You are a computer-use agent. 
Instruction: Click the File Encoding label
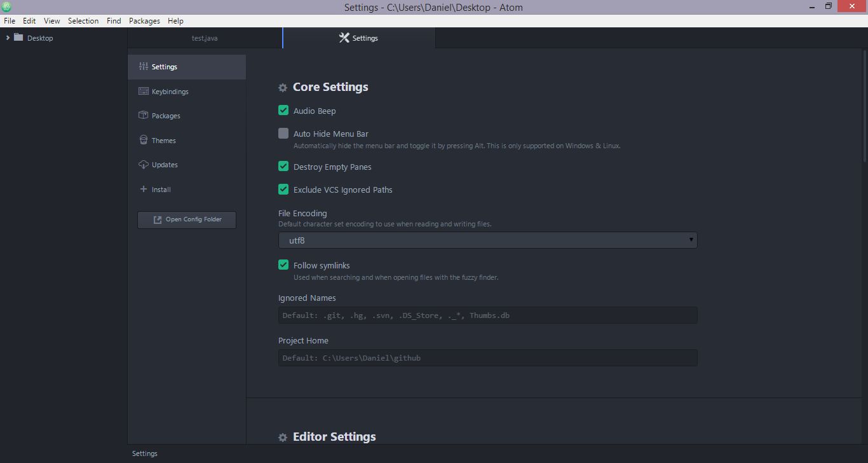(302, 213)
